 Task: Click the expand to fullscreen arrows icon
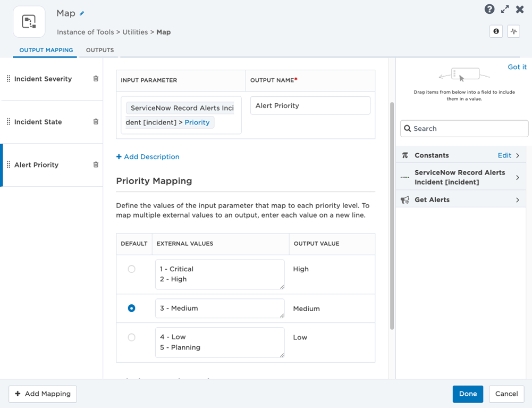505,9
